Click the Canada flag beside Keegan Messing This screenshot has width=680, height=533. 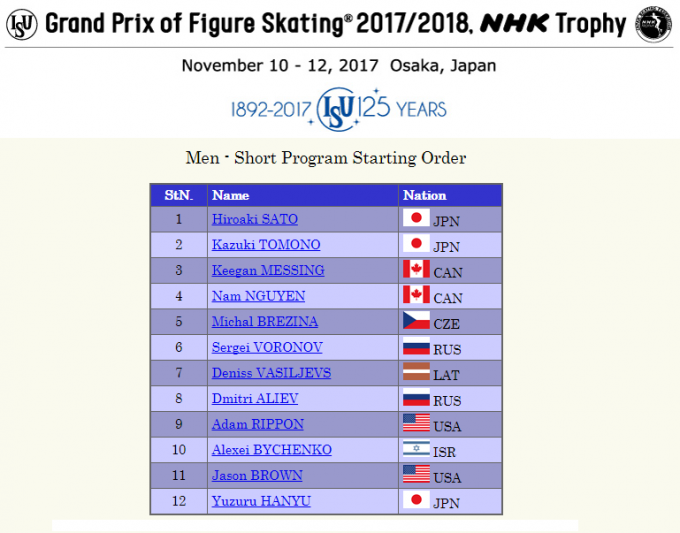tap(415, 270)
